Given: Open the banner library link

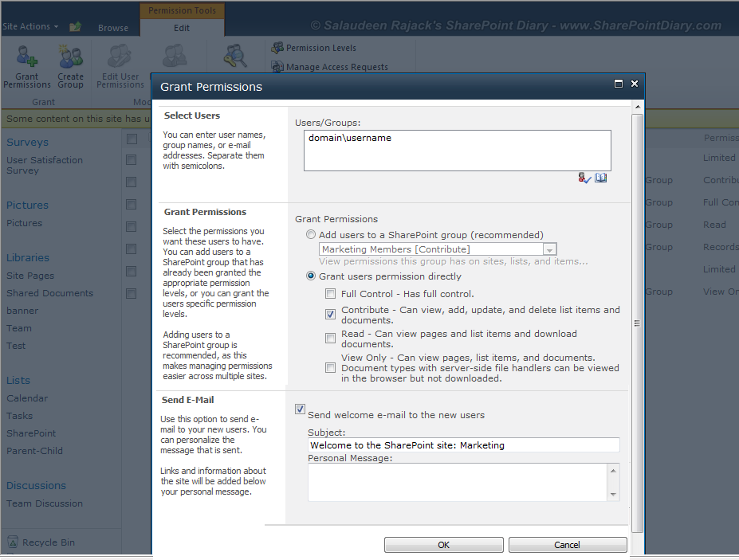Looking at the screenshot, I should pyautogui.click(x=22, y=311).
